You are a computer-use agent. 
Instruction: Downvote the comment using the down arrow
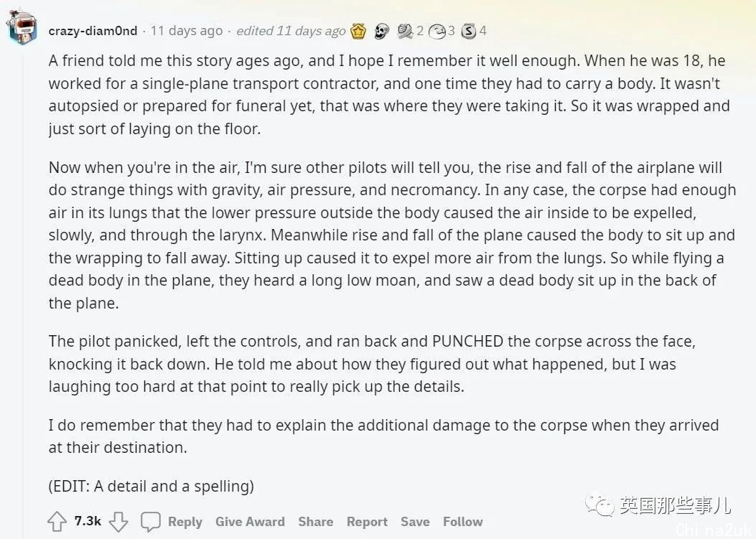[118, 522]
